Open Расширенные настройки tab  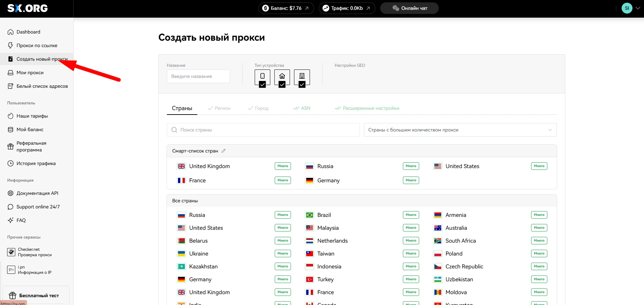pyautogui.click(x=367, y=108)
